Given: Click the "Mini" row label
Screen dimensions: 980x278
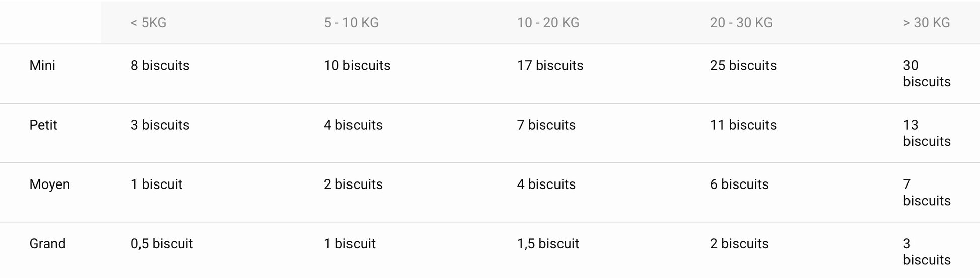Looking at the screenshot, I should pyautogui.click(x=42, y=65).
